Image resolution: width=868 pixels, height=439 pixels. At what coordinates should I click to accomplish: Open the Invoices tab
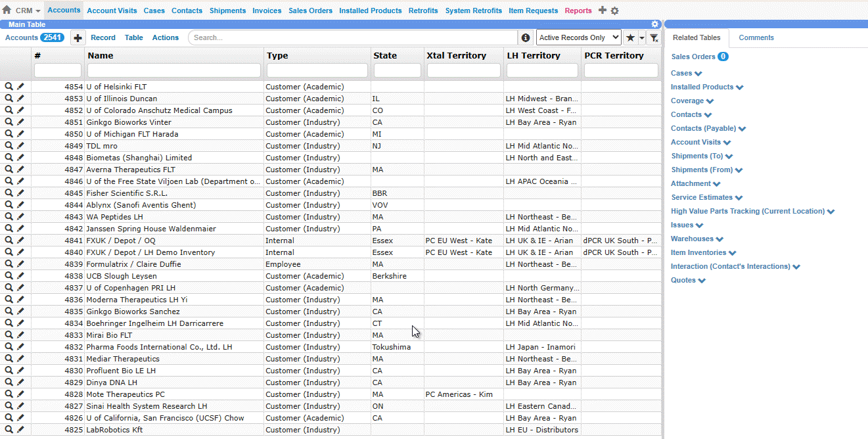[x=267, y=11]
